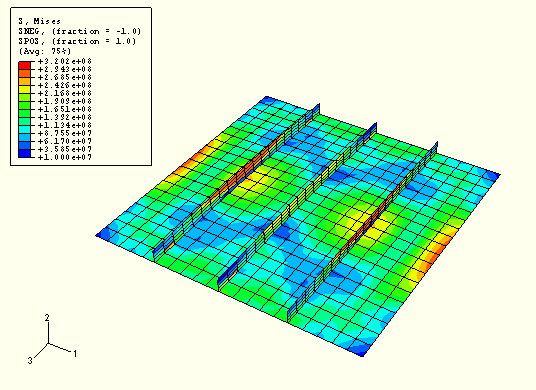This screenshot has height=390, width=536.
Task: Select the SPOS fraction = 1.0 line
Action: tap(77, 41)
